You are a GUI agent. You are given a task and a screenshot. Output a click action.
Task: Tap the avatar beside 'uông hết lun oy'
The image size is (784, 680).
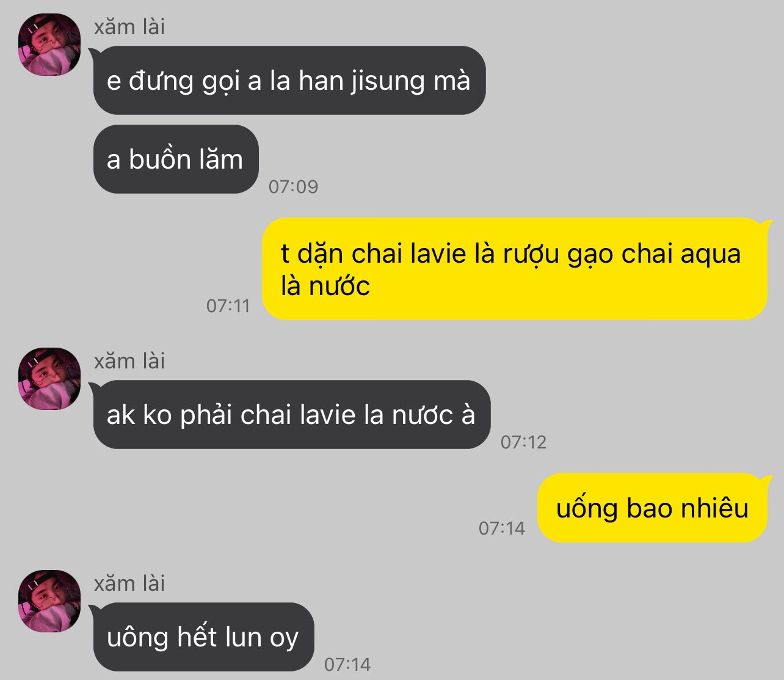point(49,601)
